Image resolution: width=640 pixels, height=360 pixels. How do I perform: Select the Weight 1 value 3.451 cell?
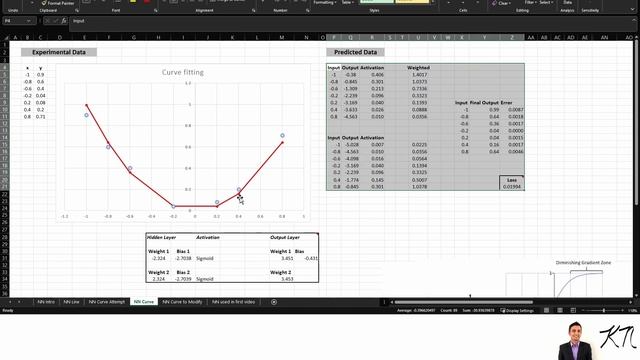pyautogui.click(x=287, y=258)
